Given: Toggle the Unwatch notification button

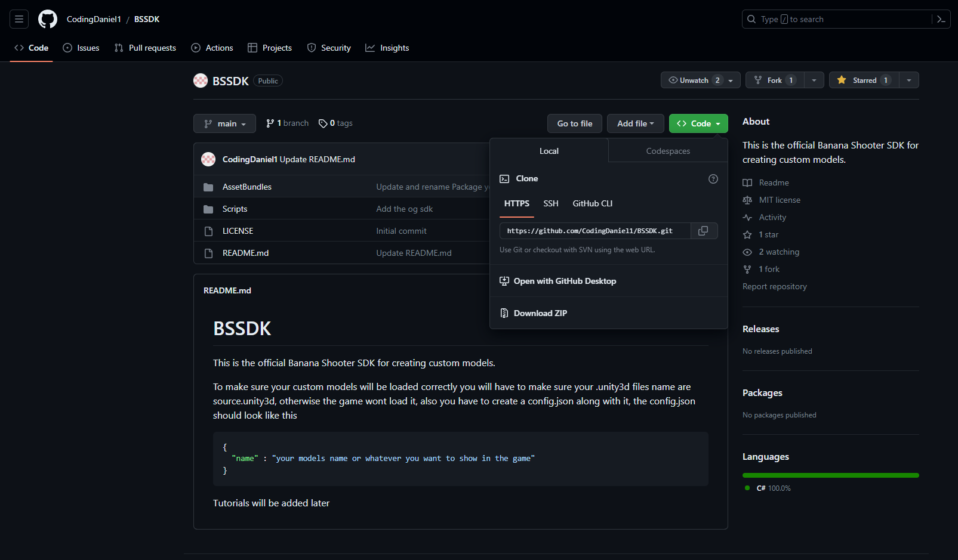Looking at the screenshot, I should click(701, 80).
